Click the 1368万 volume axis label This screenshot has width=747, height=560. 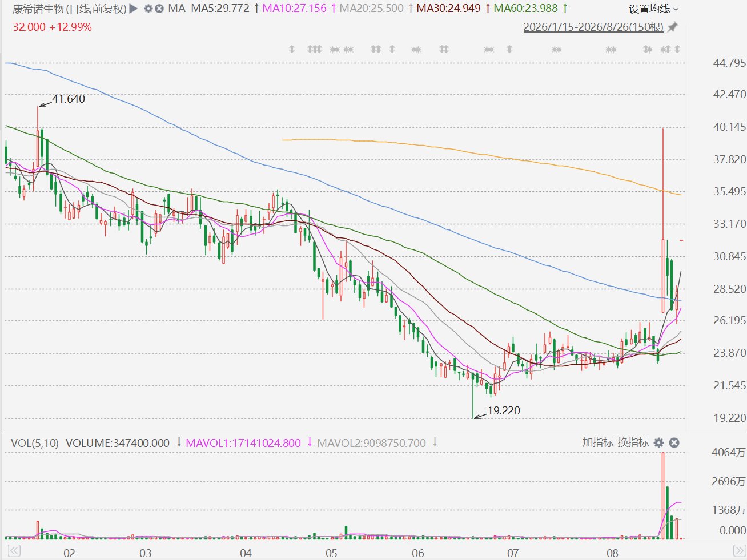pos(728,510)
